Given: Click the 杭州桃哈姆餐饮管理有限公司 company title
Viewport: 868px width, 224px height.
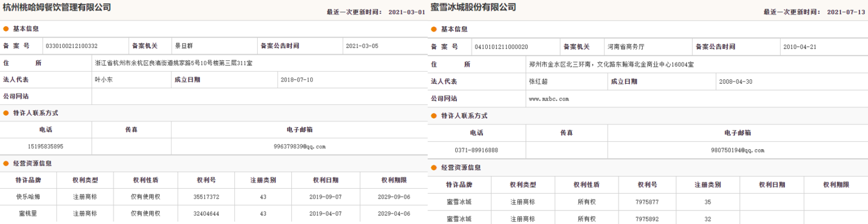Looking at the screenshot, I should (x=57, y=7).
